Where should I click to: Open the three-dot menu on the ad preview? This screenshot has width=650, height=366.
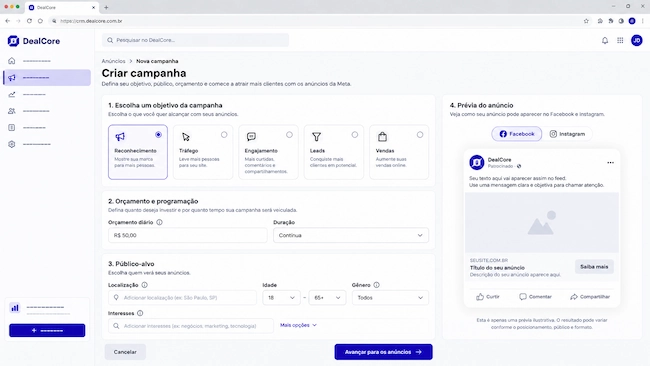coord(610,162)
